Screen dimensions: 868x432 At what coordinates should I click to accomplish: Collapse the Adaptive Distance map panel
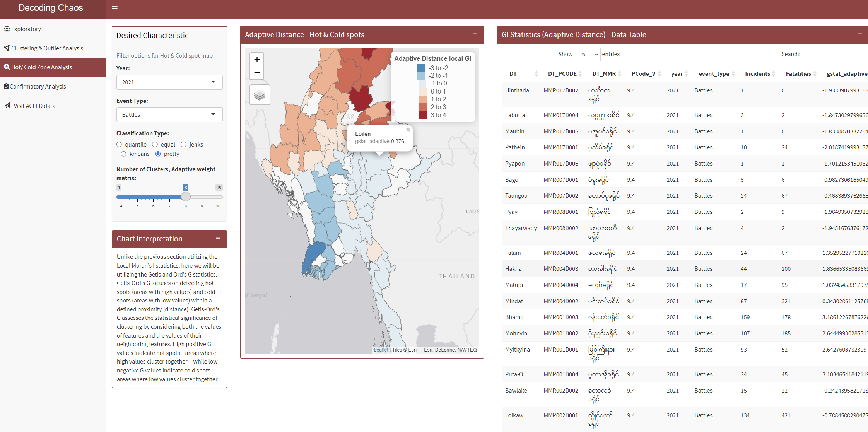pyautogui.click(x=475, y=34)
